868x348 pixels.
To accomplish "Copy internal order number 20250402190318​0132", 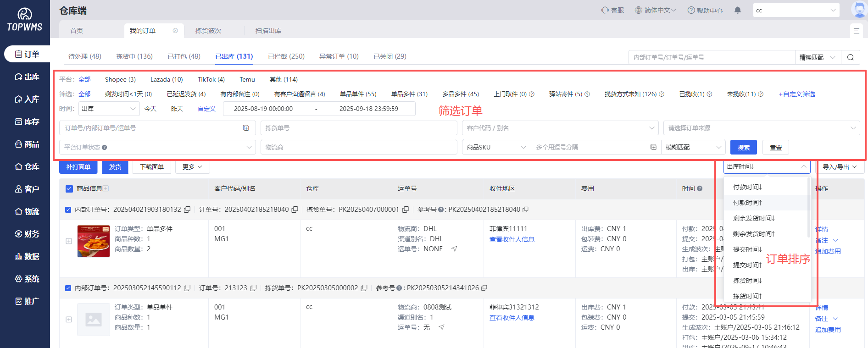I will pos(187,210).
